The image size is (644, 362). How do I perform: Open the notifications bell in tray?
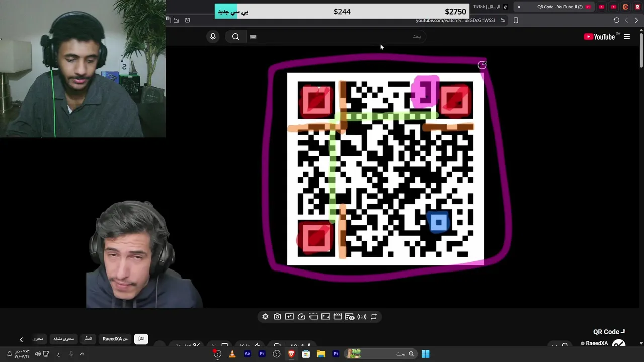pos(9,354)
